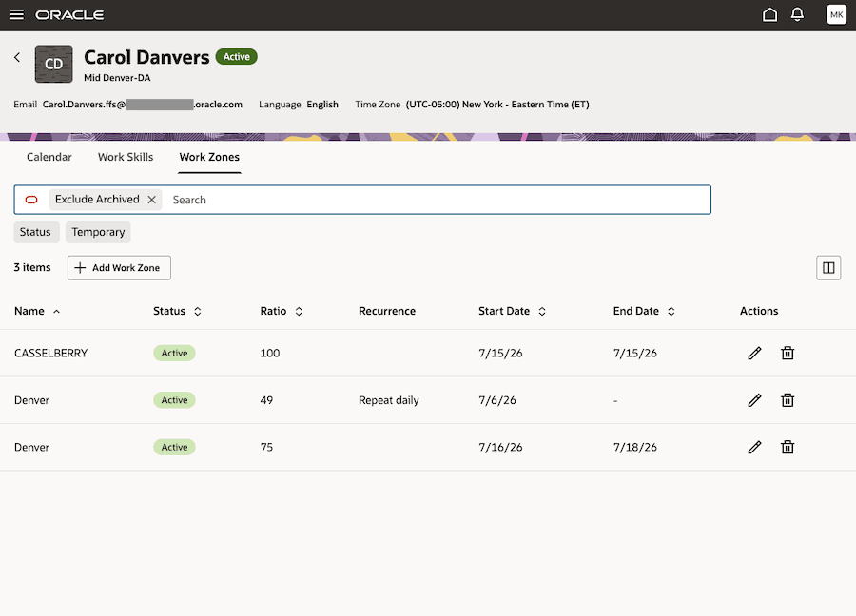
Task: Delete the Denver zone with ratio 75
Action: pos(788,448)
